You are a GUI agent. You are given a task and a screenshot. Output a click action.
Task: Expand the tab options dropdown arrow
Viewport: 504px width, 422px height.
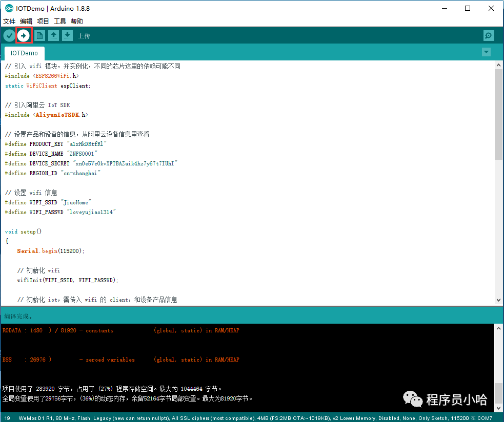click(486, 52)
